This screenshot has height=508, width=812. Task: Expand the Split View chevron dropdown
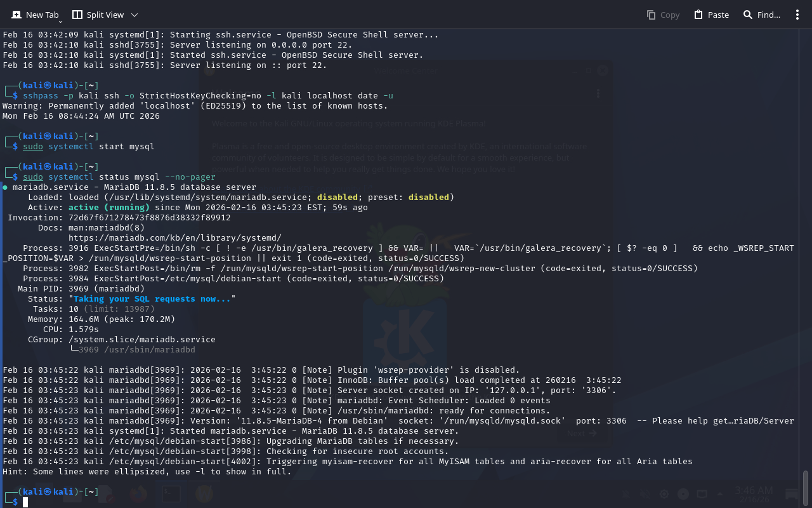pyautogui.click(x=134, y=15)
